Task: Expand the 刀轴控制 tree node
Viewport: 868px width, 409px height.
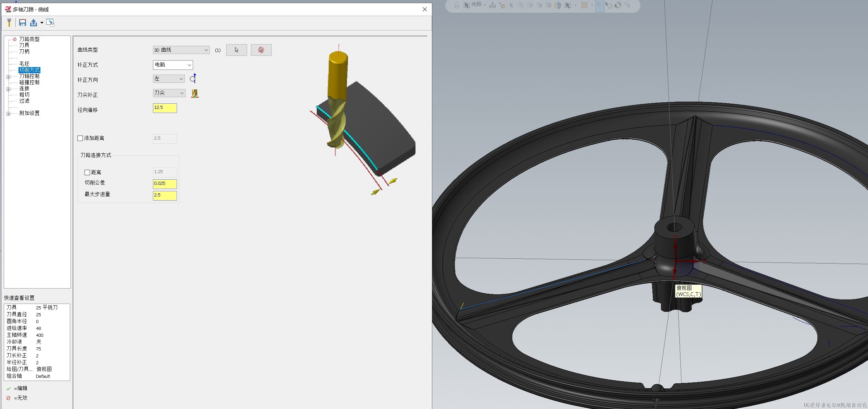Action: pos(8,77)
